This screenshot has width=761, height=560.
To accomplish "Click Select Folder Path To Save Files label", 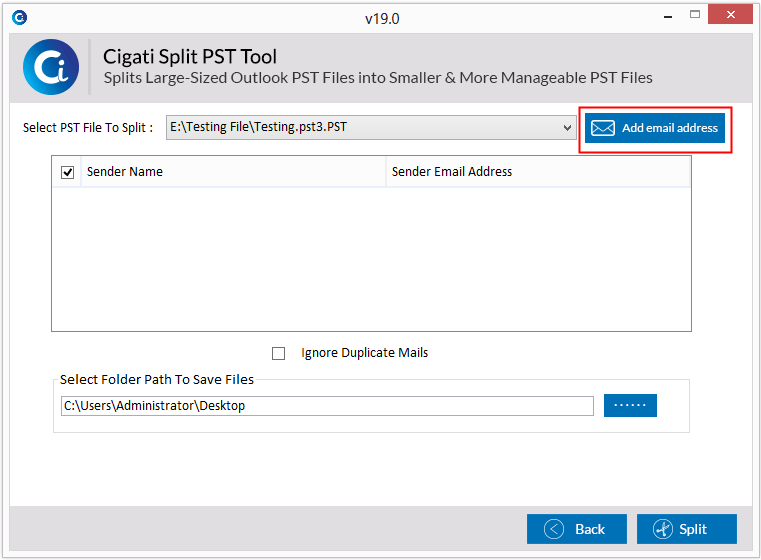I will click(157, 379).
